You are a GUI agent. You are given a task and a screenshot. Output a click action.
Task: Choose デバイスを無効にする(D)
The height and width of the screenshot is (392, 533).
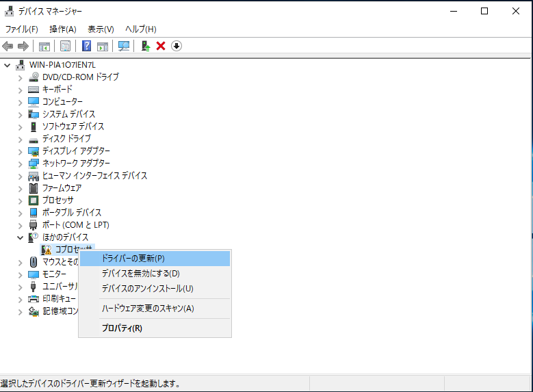[155, 274]
